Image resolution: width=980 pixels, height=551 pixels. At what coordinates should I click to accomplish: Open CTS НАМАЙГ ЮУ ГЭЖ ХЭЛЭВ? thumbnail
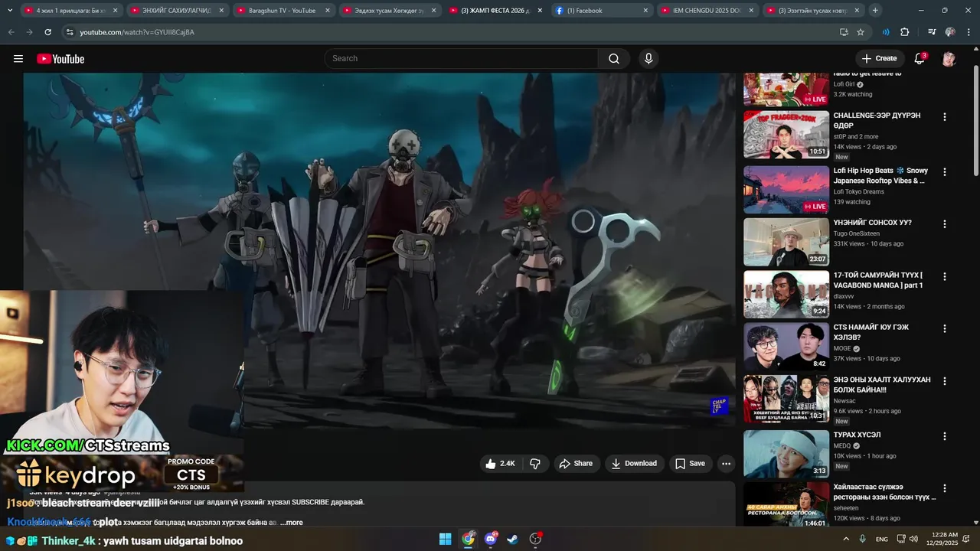pyautogui.click(x=786, y=346)
